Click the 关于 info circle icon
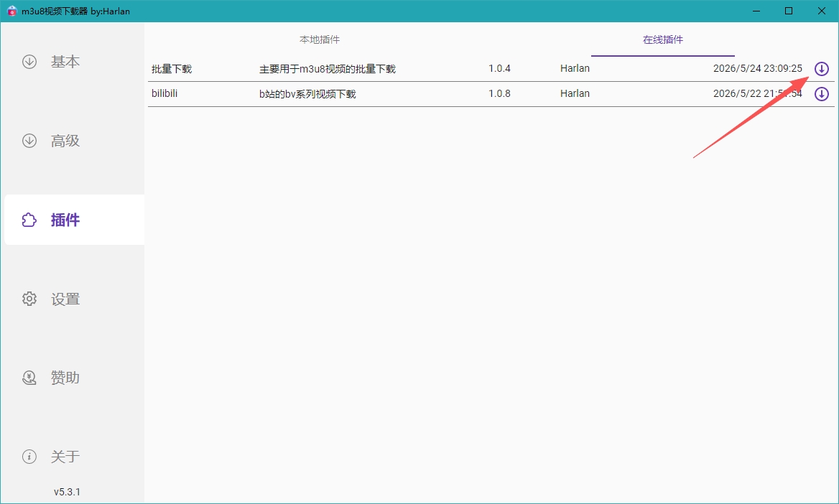 pos(29,457)
